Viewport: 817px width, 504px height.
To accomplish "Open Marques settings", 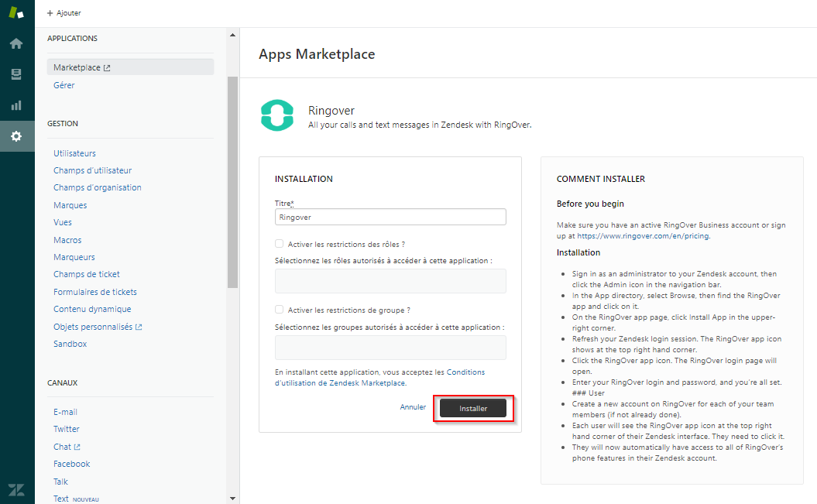I will [x=70, y=205].
